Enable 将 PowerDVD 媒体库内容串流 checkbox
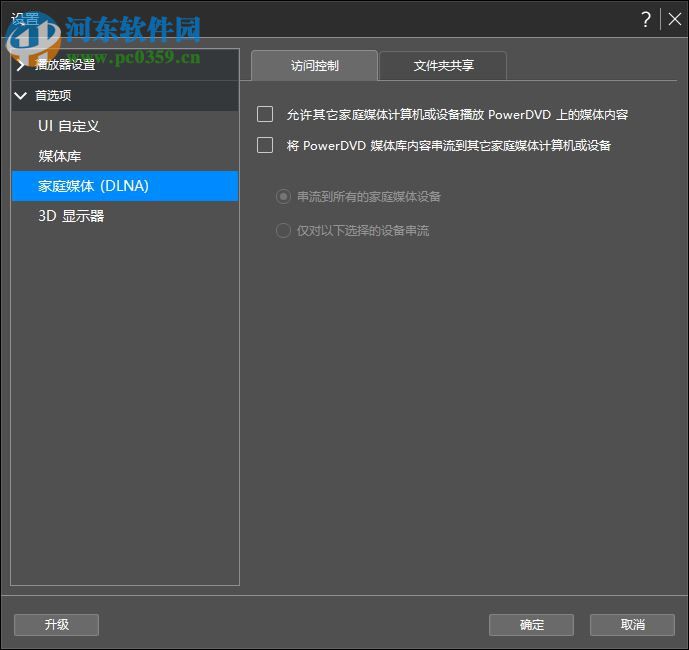 click(265, 145)
